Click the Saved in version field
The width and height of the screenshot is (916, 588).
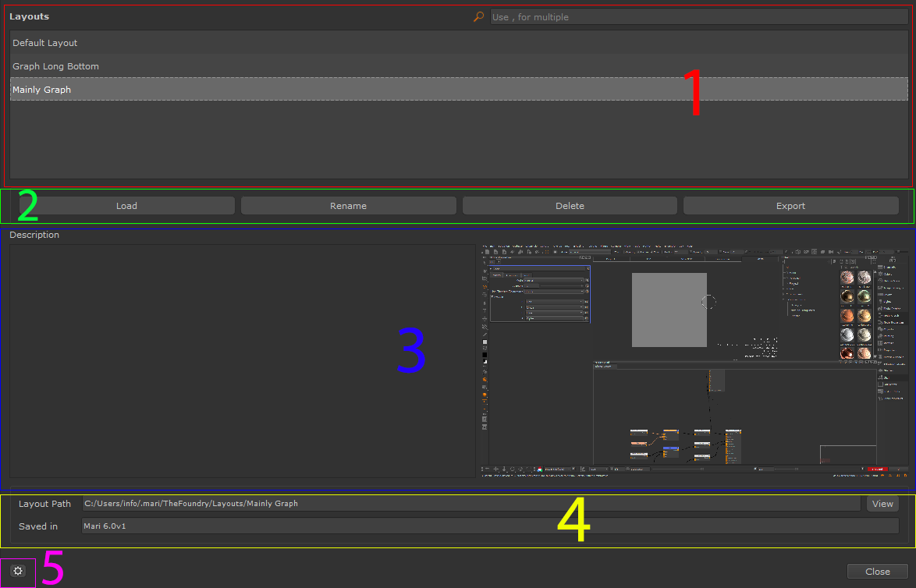tap(489, 526)
